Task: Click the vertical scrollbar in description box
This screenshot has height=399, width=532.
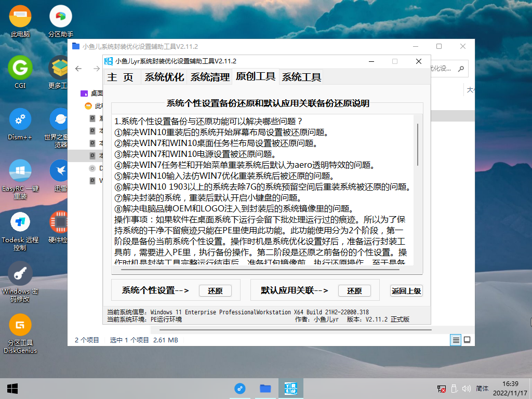Action: (x=418, y=144)
